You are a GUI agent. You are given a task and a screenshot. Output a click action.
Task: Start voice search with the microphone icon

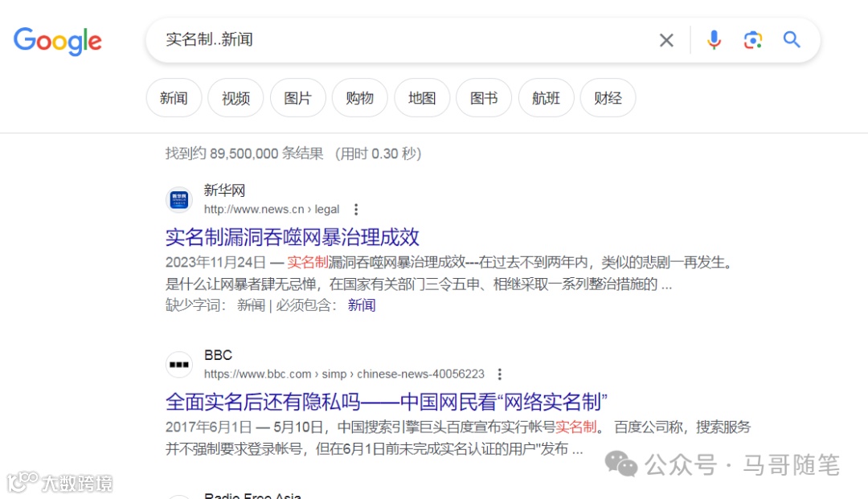pyautogui.click(x=714, y=40)
